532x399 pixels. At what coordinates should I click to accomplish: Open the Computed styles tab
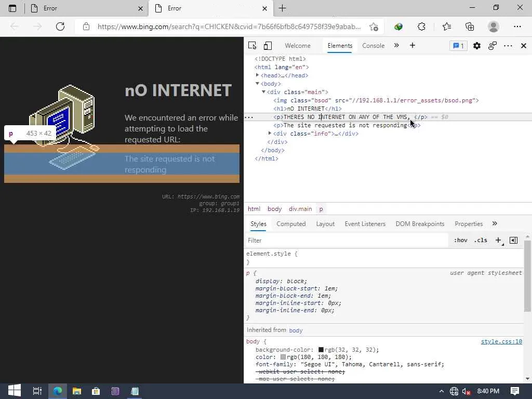pyautogui.click(x=291, y=224)
